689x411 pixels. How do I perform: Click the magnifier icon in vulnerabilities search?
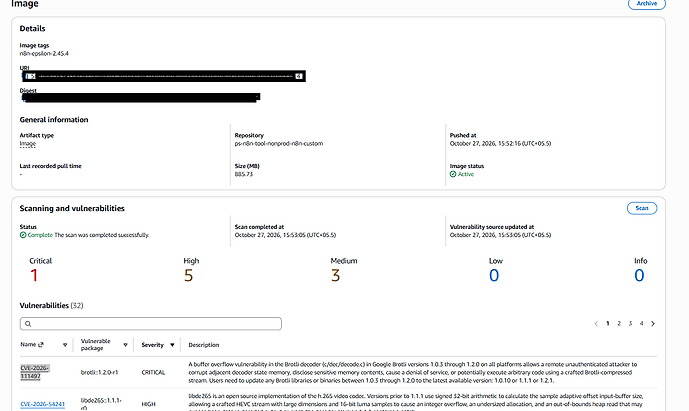tap(28, 324)
